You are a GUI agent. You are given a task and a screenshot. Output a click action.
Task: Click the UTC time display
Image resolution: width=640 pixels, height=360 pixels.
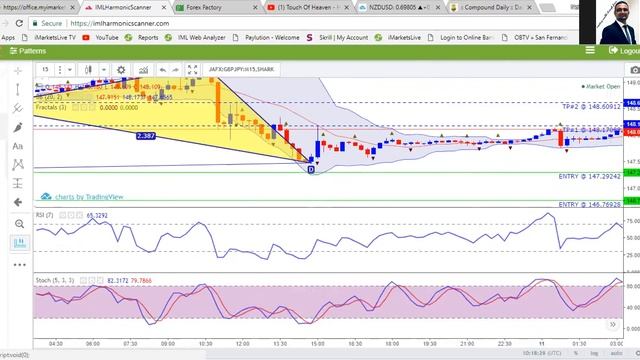point(542,353)
